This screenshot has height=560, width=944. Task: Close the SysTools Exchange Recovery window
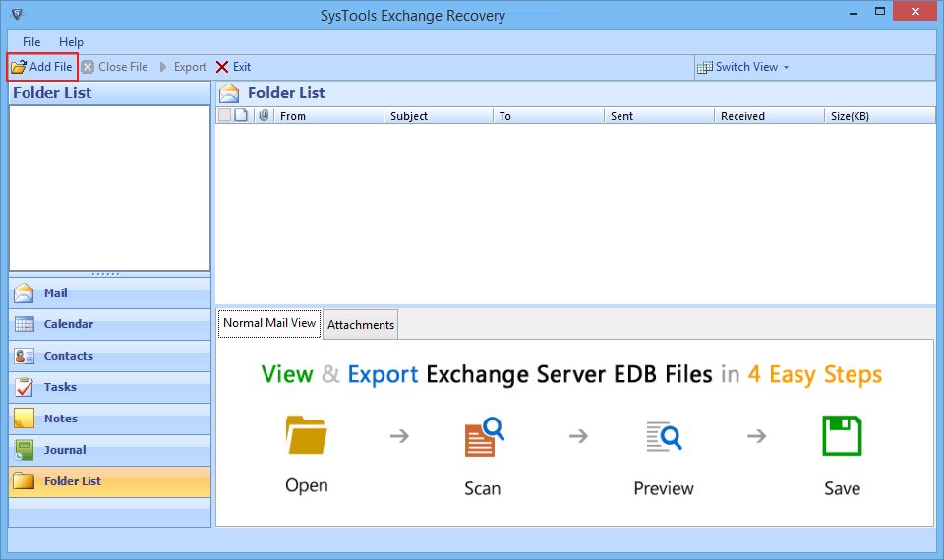pos(915,12)
